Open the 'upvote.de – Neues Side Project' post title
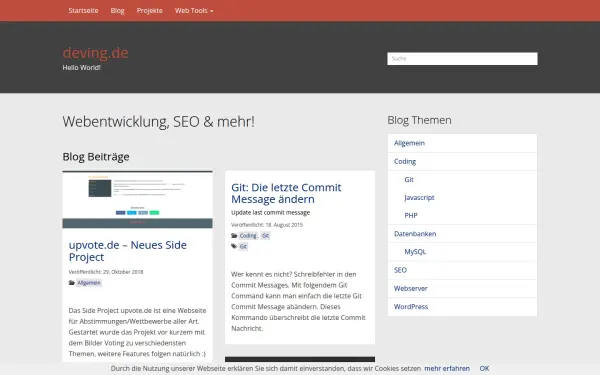 coord(127,251)
